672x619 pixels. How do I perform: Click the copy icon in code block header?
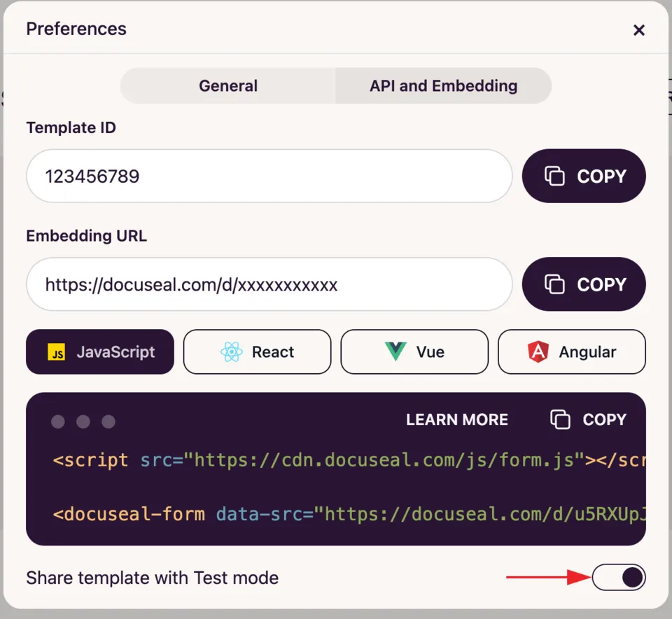click(560, 419)
